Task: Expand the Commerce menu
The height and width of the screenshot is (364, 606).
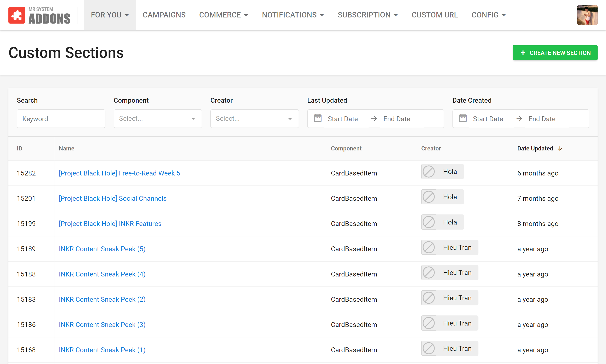Action: tap(223, 15)
